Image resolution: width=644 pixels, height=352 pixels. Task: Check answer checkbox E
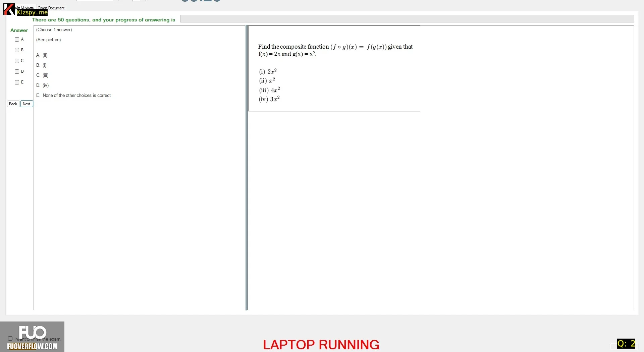point(17,82)
